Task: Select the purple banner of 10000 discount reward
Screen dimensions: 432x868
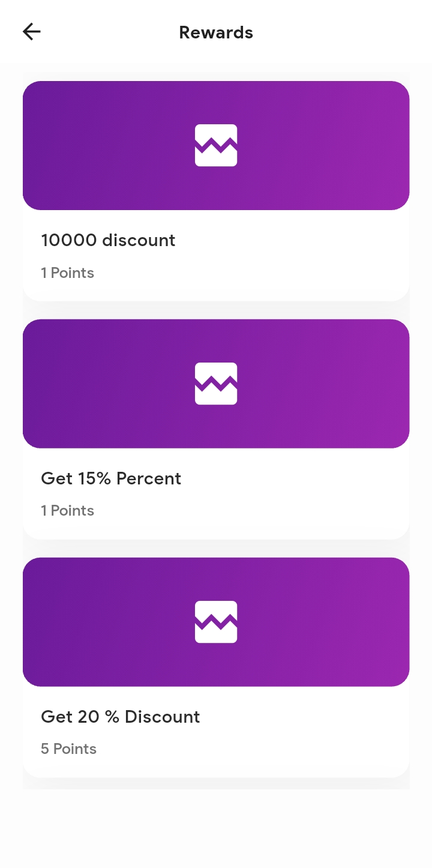Action: [120, 145]
